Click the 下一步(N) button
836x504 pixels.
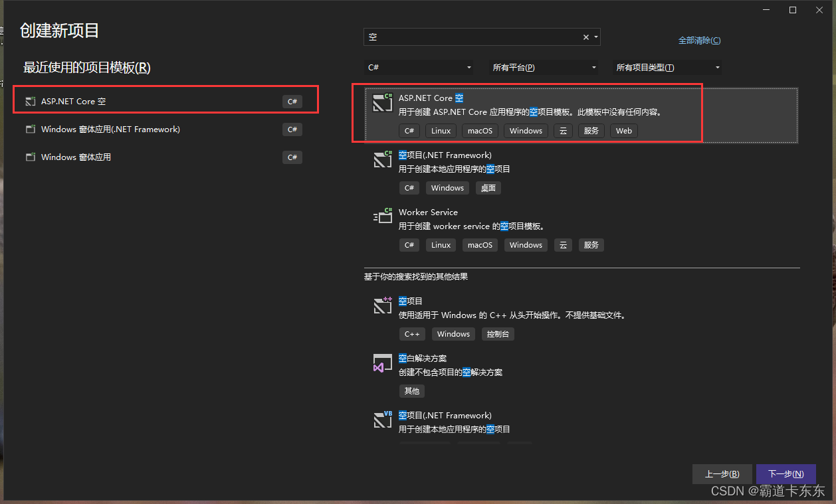[786, 474]
